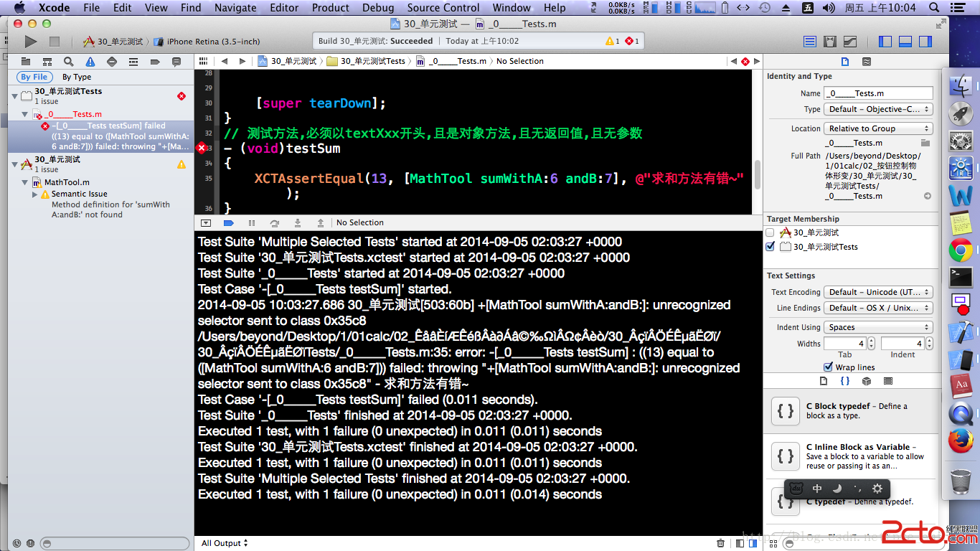The image size is (980, 551).
Task: Toggle the Navigator pane visibility
Action: (x=885, y=42)
